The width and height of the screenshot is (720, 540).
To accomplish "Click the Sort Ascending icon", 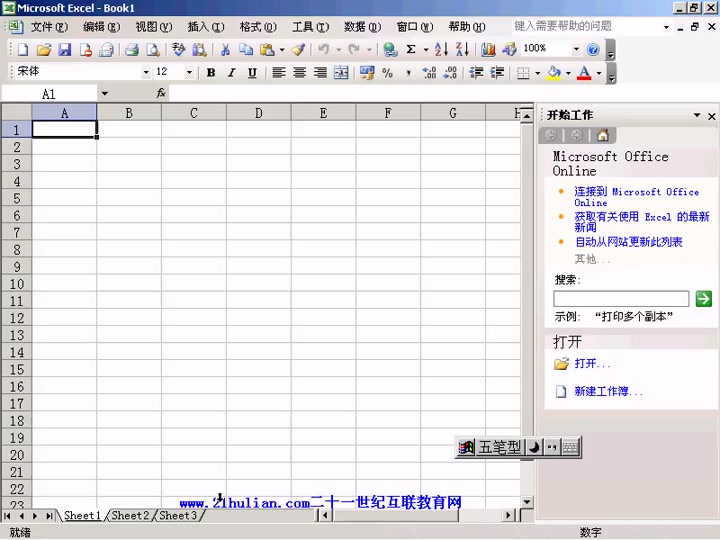I will pyautogui.click(x=441, y=49).
